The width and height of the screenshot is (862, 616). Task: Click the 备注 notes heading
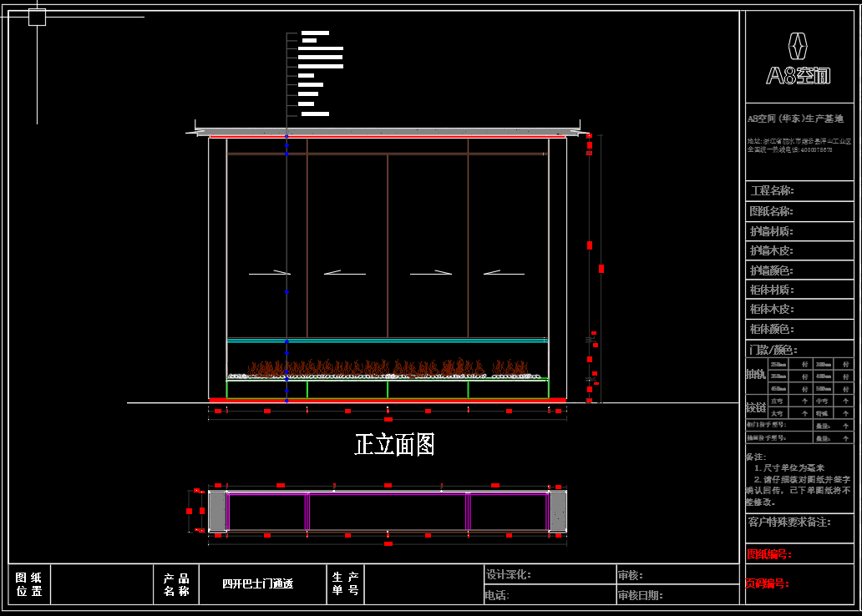point(755,457)
